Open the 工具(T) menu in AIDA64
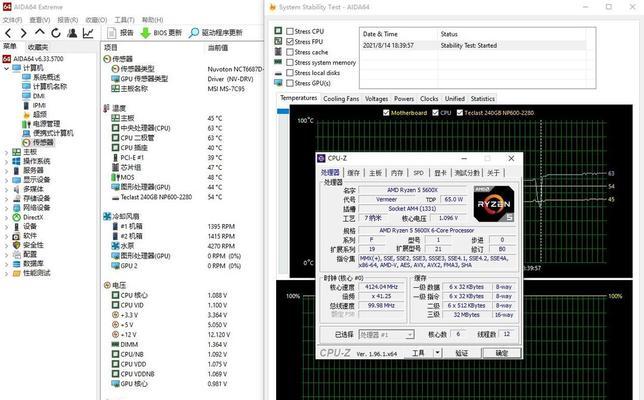 pyautogui.click(x=124, y=20)
